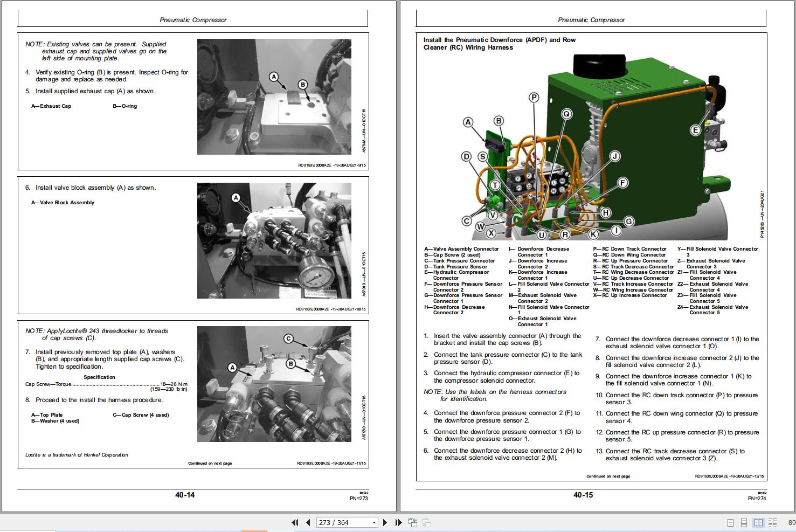The height and width of the screenshot is (532, 796).
Task: Click the "X—RC Up Increase Connector" legend entry
Action: click(630, 295)
